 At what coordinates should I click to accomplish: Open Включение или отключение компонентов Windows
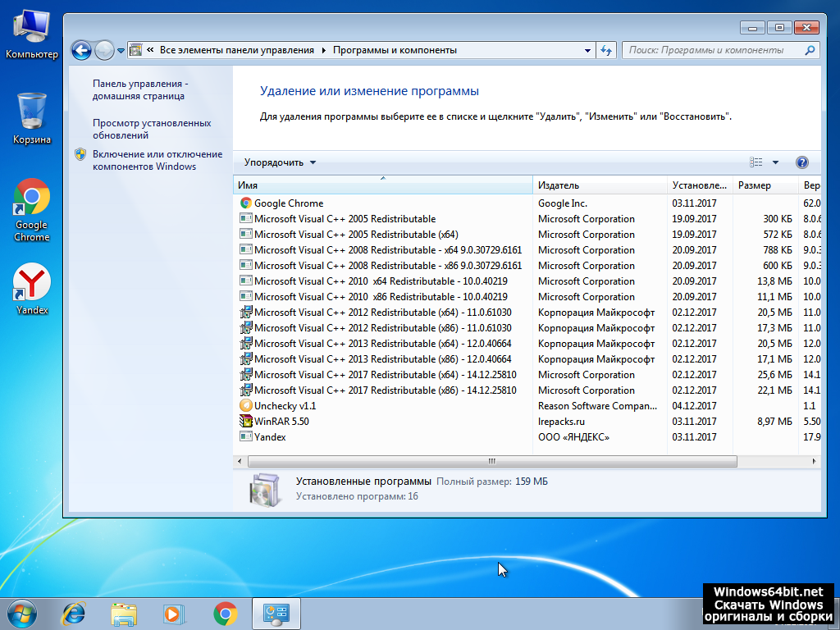click(157, 160)
